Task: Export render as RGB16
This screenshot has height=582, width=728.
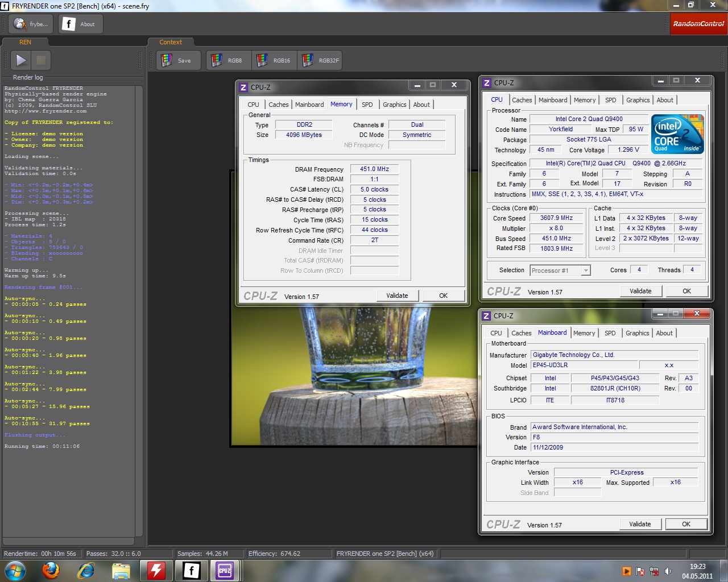Action: (274, 60)
